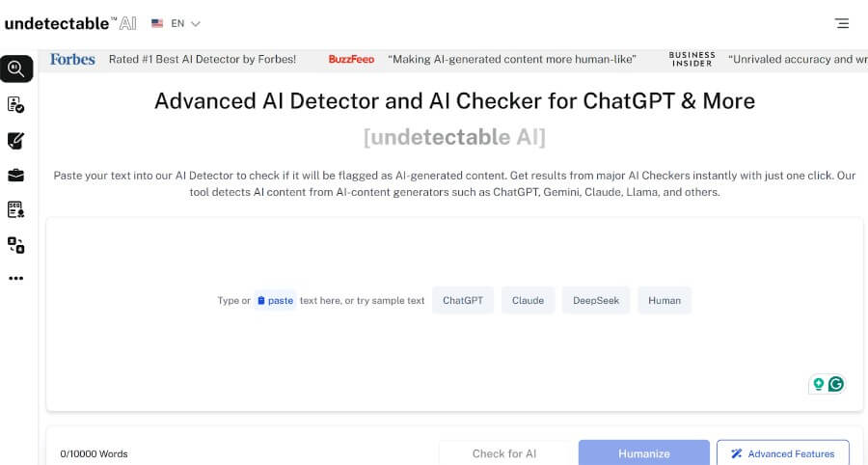The width and height of the screenshot is (868, 465).
Task: Click the green Grammarly G icon
Action: click(x=835, y=384)
